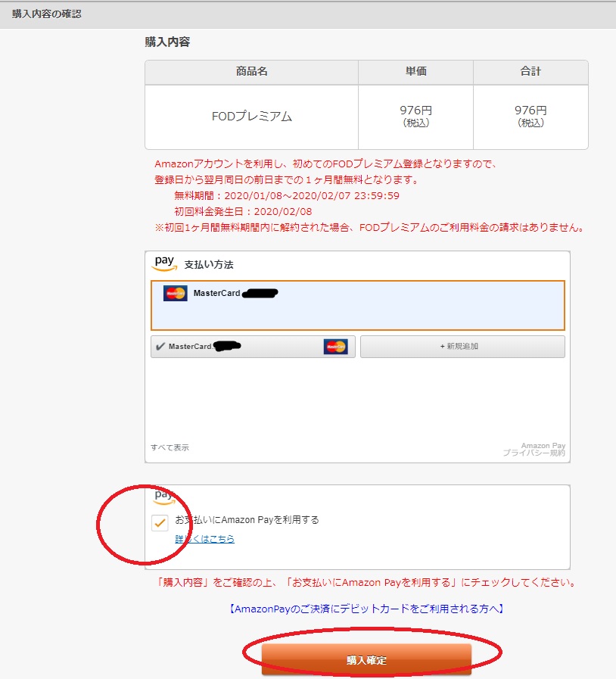Click the 支払い方法 heading text

click(x=209, y=265)
